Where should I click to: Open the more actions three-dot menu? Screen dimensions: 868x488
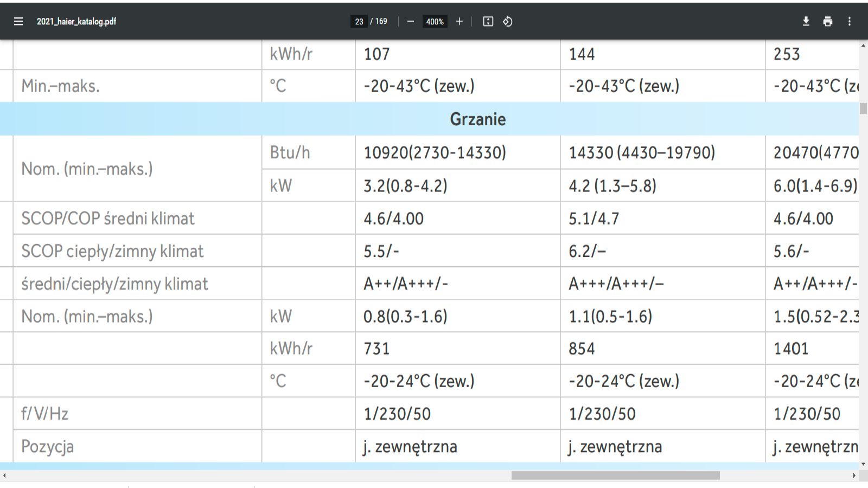[x=850, y=22]
